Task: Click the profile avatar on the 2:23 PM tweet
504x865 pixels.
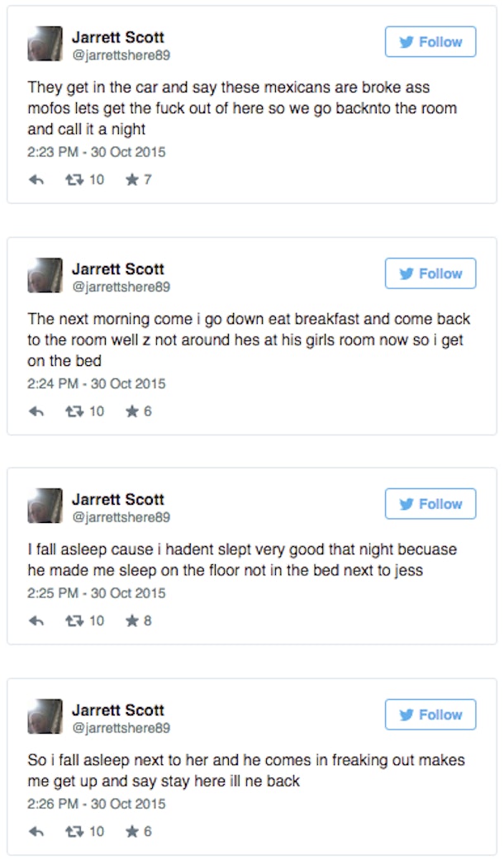Action: pos(45,44)
